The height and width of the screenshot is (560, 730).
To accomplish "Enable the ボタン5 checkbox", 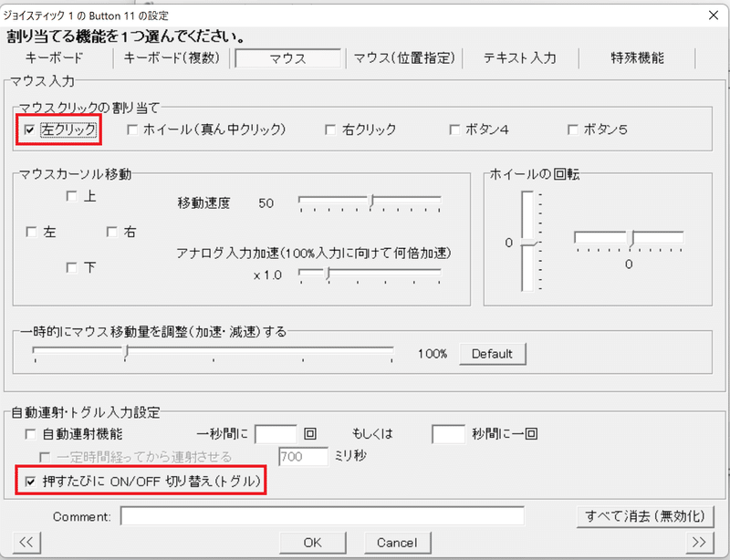I will click(573, 130).
